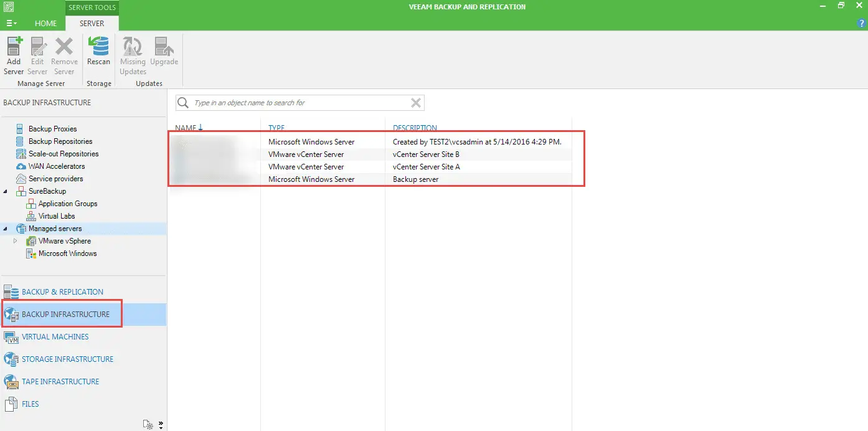Collapse the SureBackup tree node
868x431 pixels.
(6, 191)
